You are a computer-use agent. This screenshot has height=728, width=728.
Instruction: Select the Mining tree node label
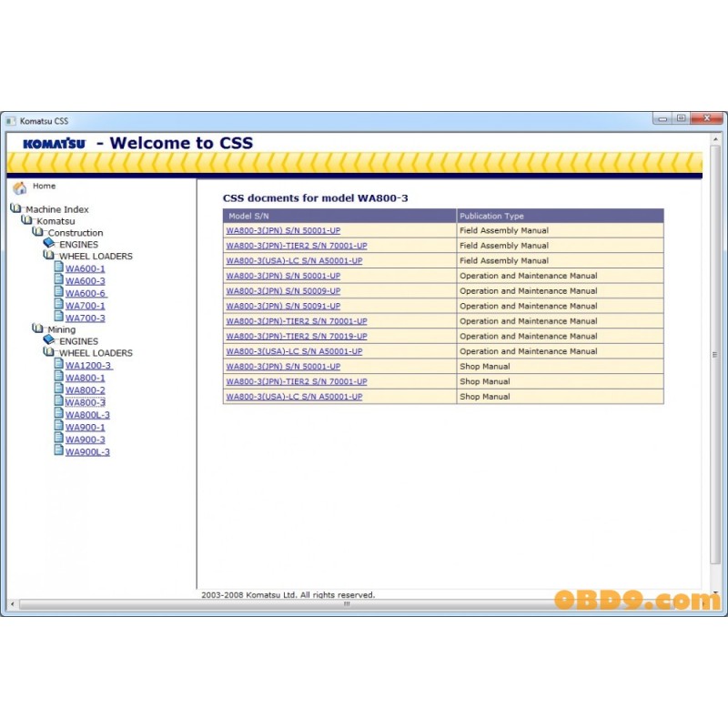pos(62,329)
